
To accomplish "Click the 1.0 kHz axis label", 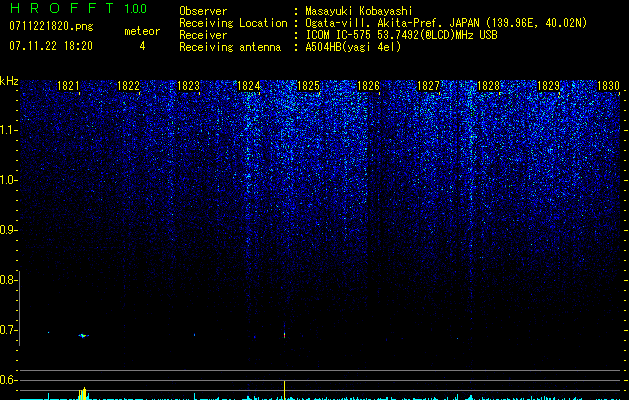I will pyautogui.click(x=8, y=180).
